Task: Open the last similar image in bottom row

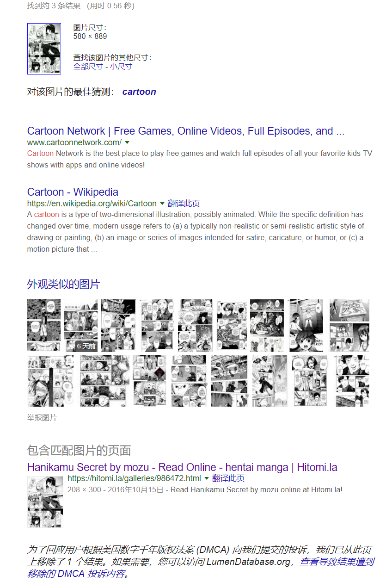Action: (x=352, y=381)
